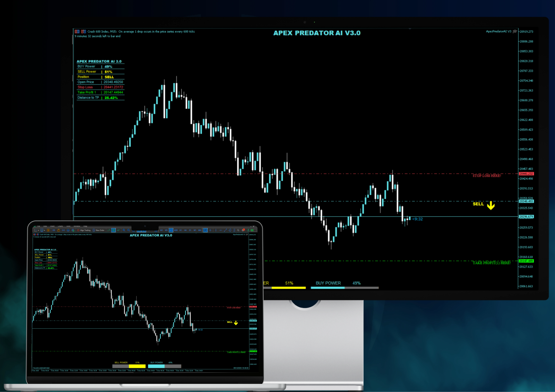The image size is (555, 392).
Task: Open the Signals broadcast icon
Action: tap(63, 230)
